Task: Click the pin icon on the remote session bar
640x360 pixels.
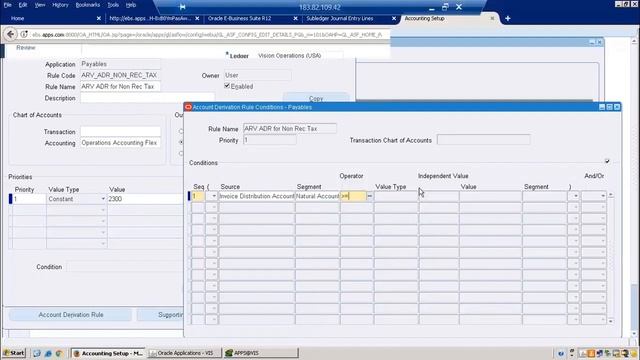Action: point(182,7)
